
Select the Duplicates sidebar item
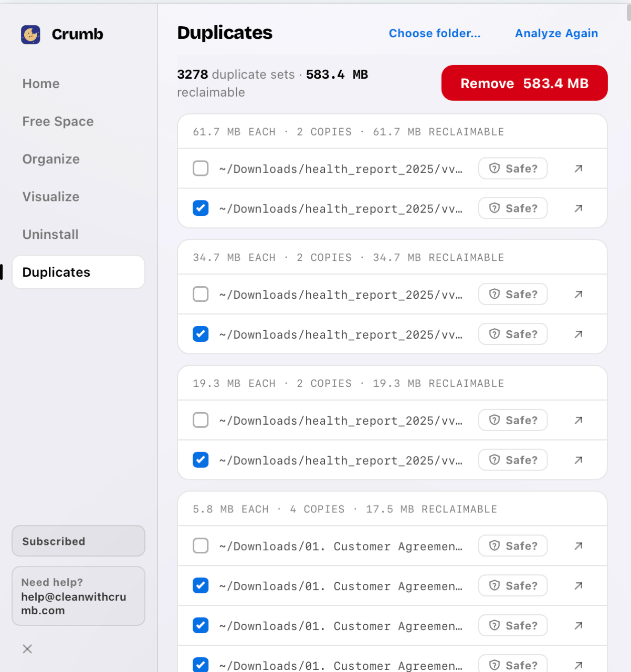tap(79, 272)
